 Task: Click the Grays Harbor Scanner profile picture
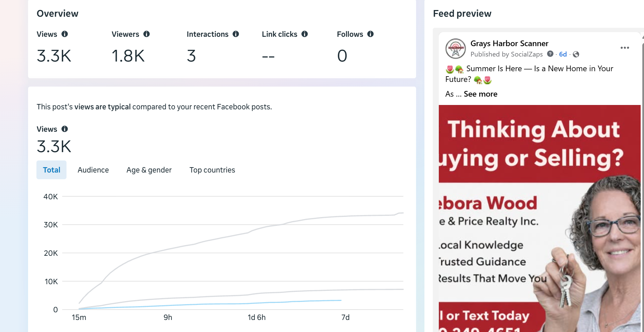(456, 48)
